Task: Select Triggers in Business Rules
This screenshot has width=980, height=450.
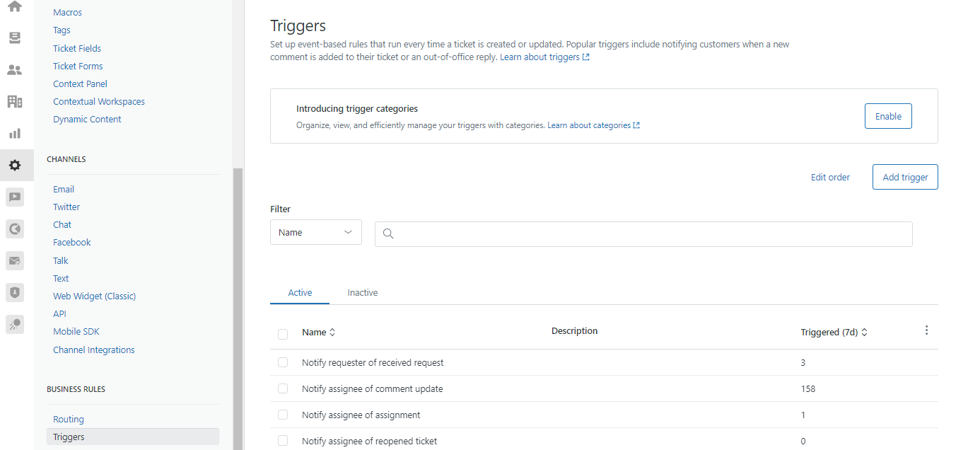Action: pyautogui.click(x=133, y=437)
